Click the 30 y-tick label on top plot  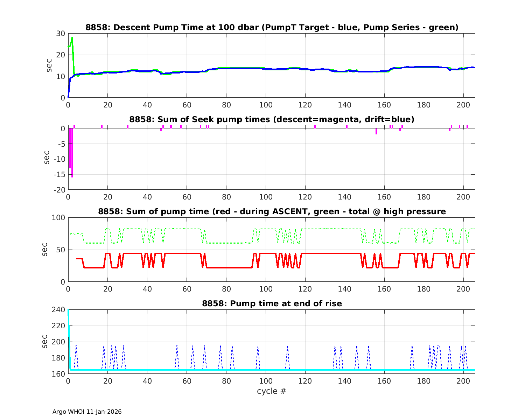click(x=61, y=34)
